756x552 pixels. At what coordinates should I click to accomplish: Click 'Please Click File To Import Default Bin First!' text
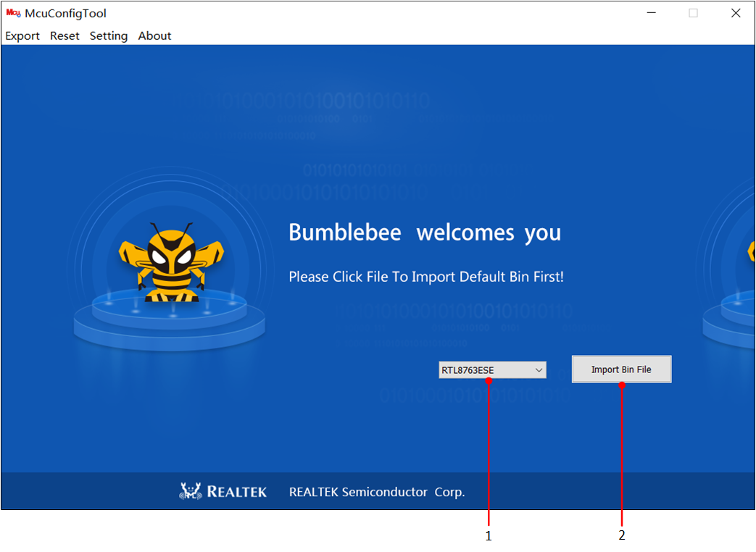[426, 277]
